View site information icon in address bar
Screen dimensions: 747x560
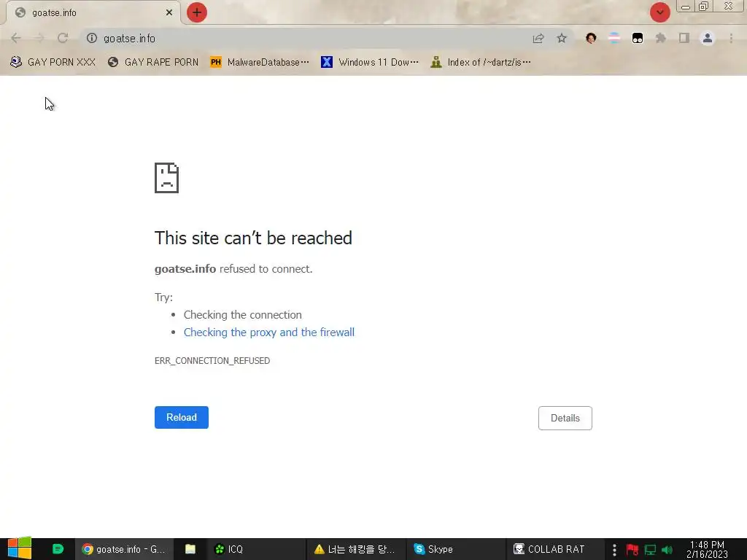91,38
